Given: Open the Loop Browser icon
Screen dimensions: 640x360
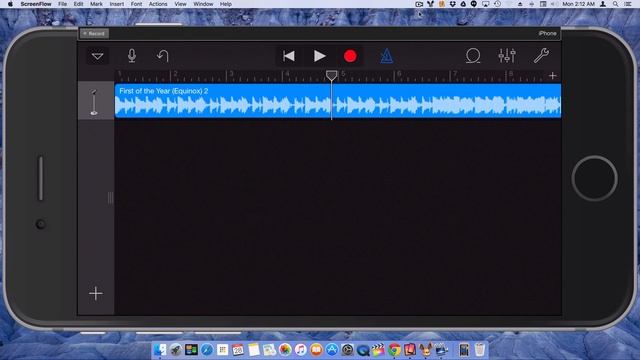Looking at the screenshot, I should pyautogui.click(x=473, y=56).
